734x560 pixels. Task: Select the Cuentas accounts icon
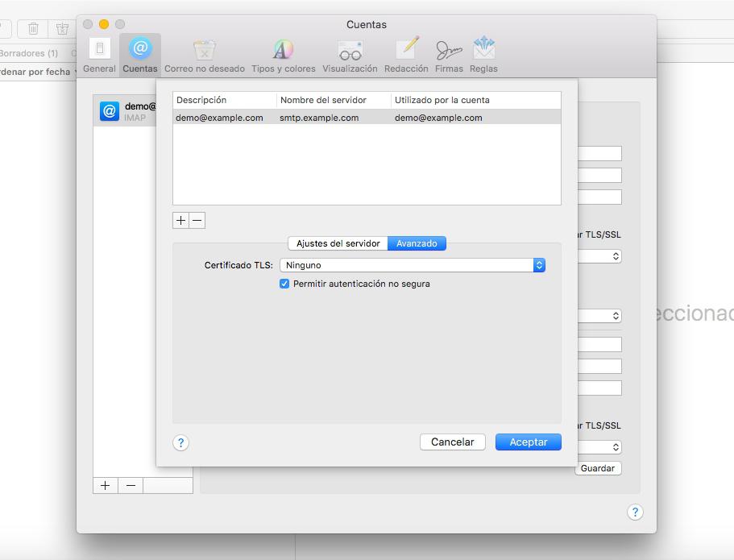140,55
